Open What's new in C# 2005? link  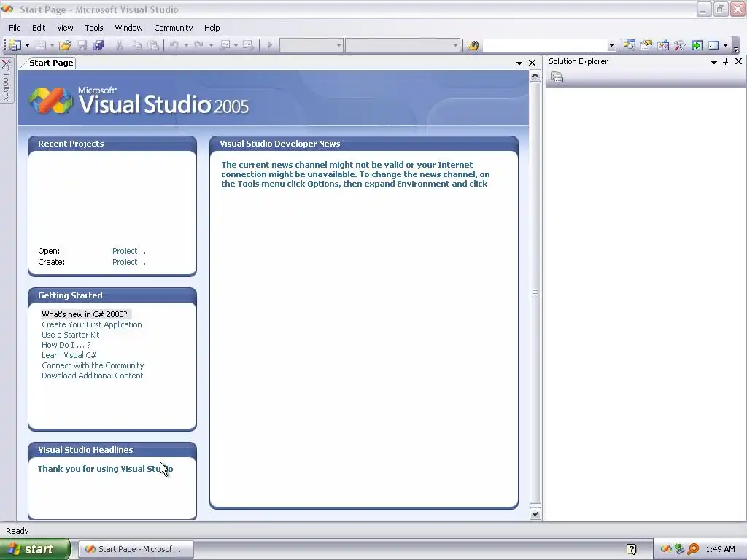tap(85, 314)
